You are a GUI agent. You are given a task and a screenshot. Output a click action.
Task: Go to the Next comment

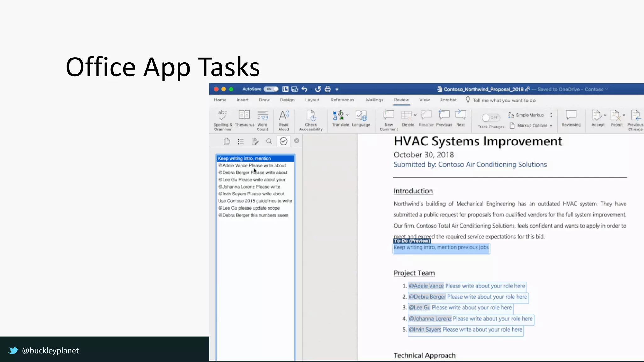[x=461, y=118]
